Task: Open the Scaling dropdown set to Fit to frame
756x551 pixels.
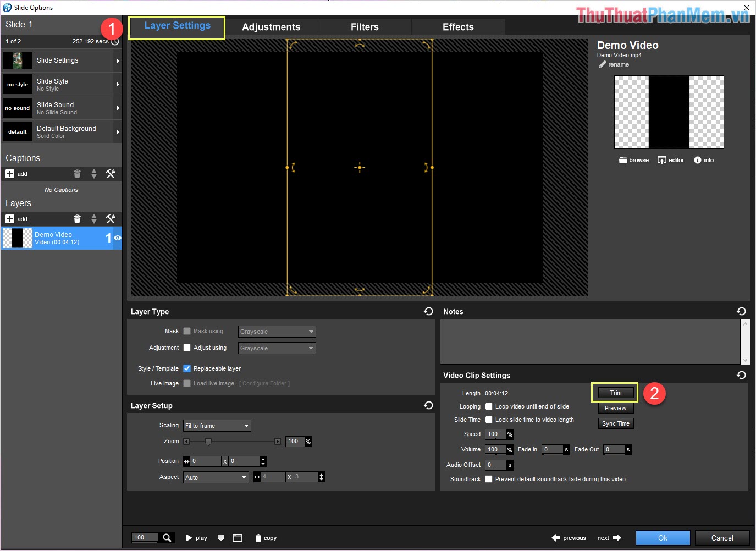Action: (x=217, y=425)
